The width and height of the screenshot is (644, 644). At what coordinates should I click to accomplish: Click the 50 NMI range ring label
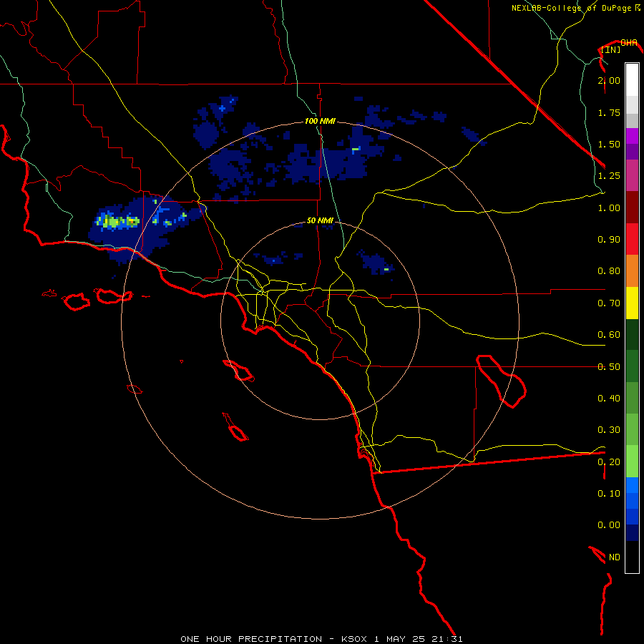click(320, 220)
